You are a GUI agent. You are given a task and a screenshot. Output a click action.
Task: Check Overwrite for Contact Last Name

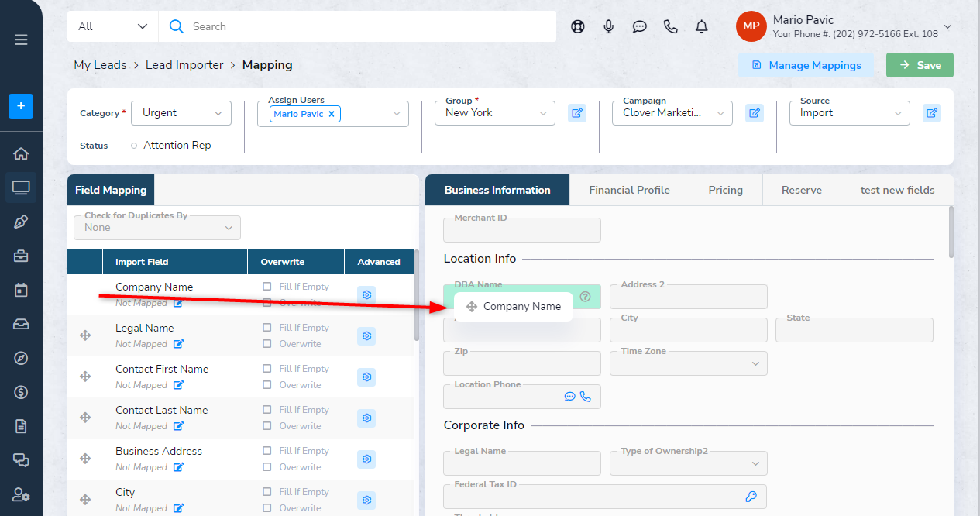(x=267, y=426)
